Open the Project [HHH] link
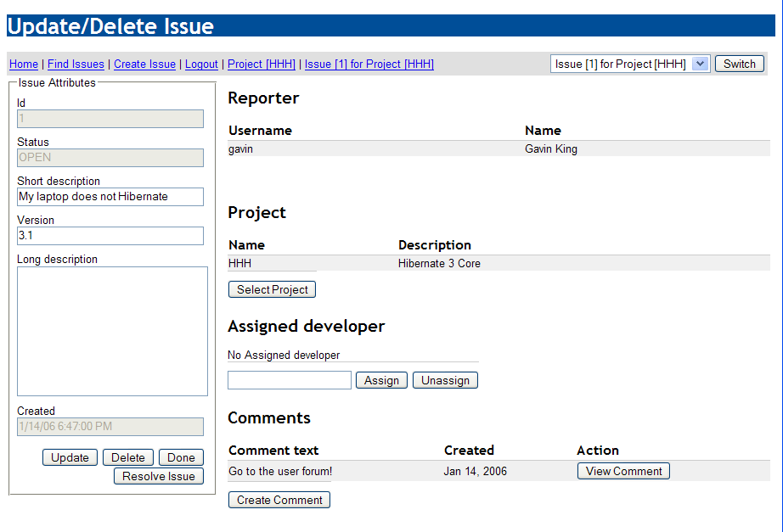Viewport: 783px width, 532px height. [x=262, y=64]
